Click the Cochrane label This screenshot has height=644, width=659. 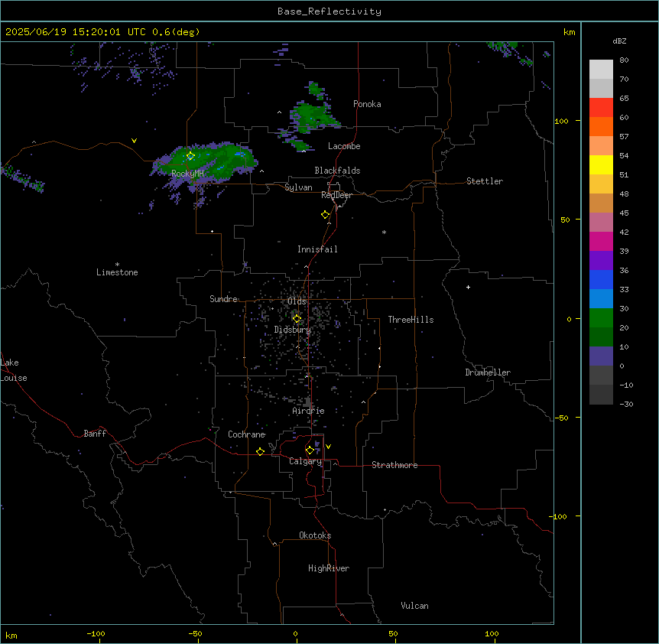point(247,434)
